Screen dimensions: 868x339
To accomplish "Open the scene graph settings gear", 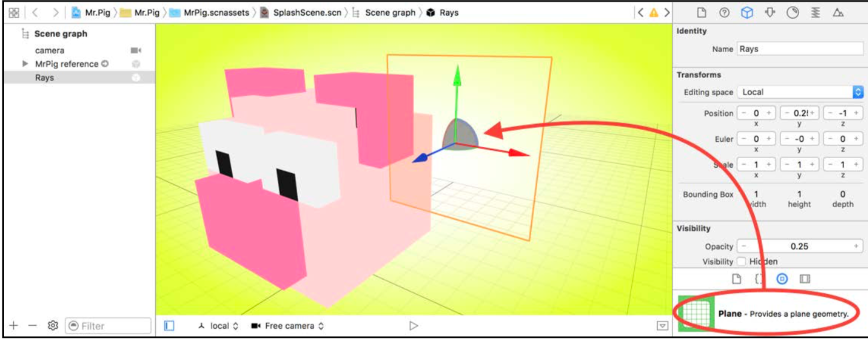I will pos(53,326).
